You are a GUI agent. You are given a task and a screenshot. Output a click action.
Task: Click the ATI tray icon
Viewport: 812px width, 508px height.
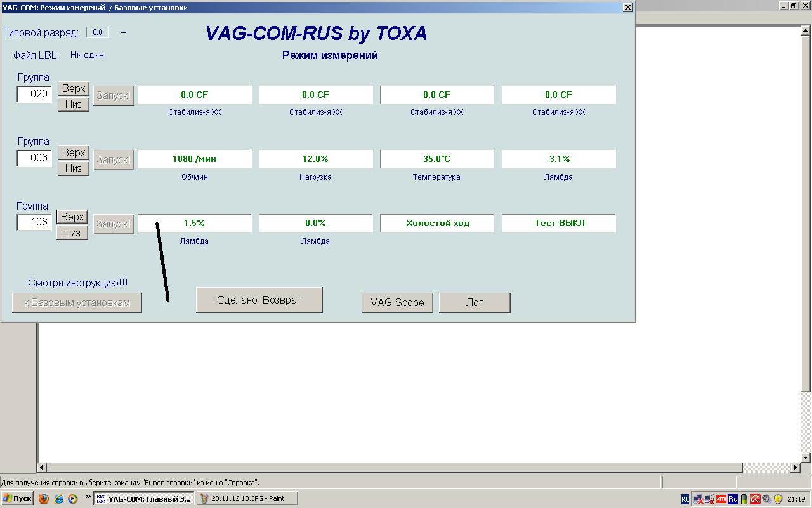click(721, 499)
